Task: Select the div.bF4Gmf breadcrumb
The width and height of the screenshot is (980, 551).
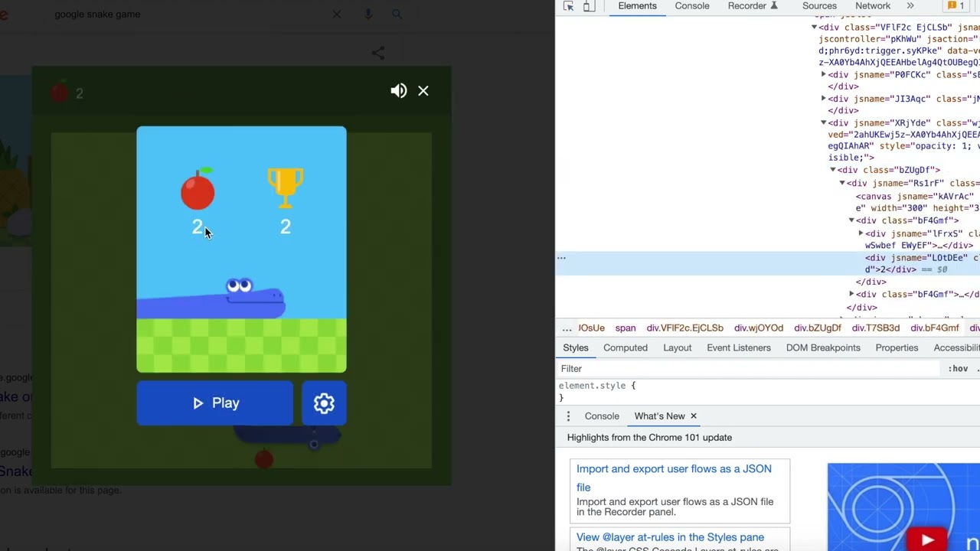Action: 935,328
